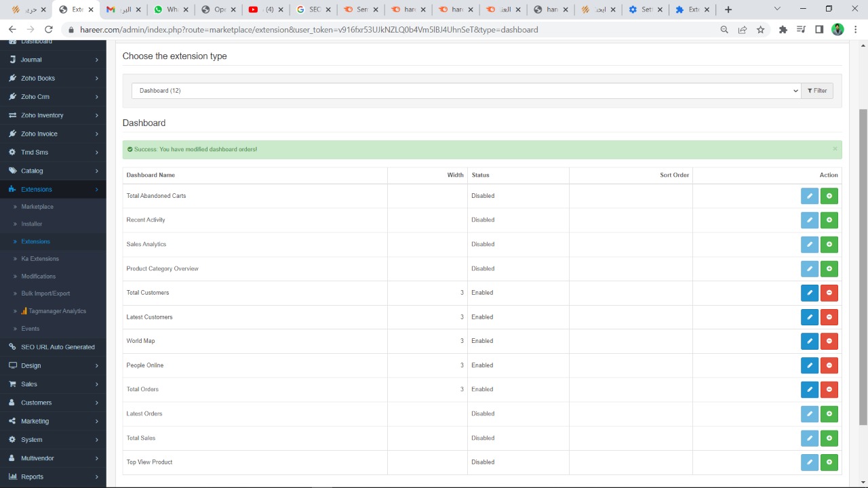Screen dimensions: 868x488
Task: Expand the Multivendor sidebar menu
Action: click(x=53, y=458)
